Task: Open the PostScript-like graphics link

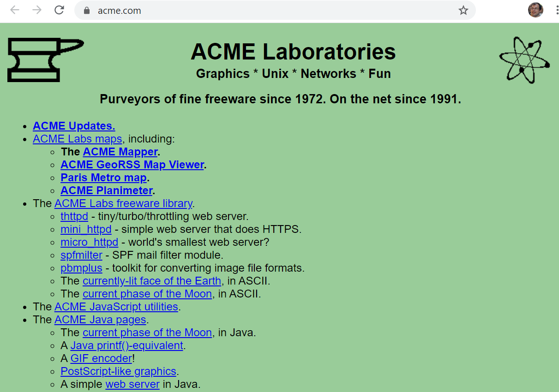Action: coord(118,371)
